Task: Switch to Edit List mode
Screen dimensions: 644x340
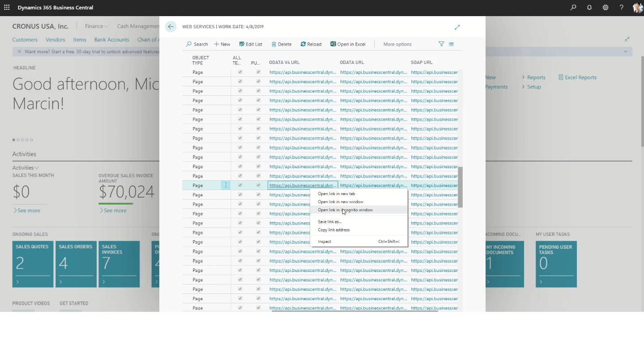Action: coord(251,44)
